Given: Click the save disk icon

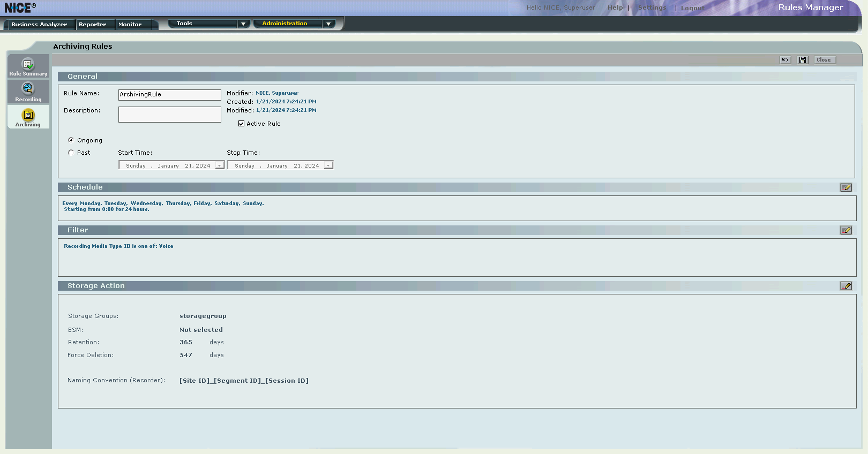Looking at the screenshot, I should click(802, 60).
